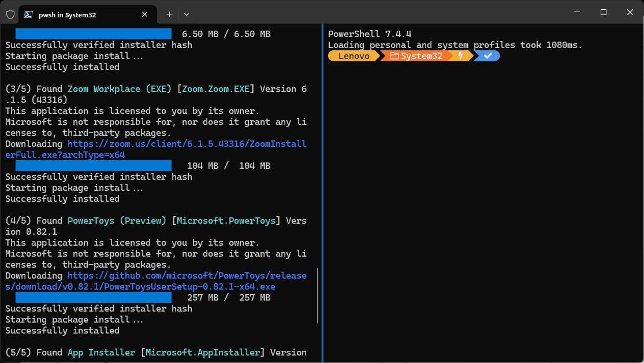Click the 104 MB download progress bar

[x=93, y=166]
